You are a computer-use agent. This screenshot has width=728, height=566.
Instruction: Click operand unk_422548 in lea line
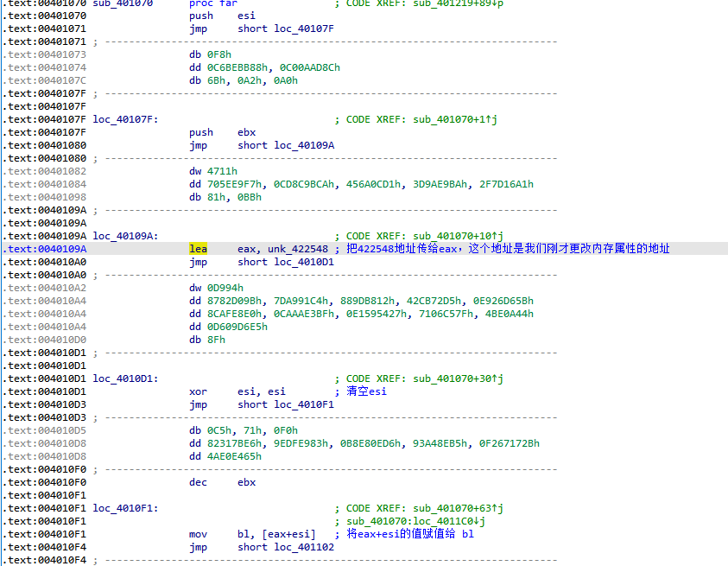pyautogui.click(x=298, y=249)
